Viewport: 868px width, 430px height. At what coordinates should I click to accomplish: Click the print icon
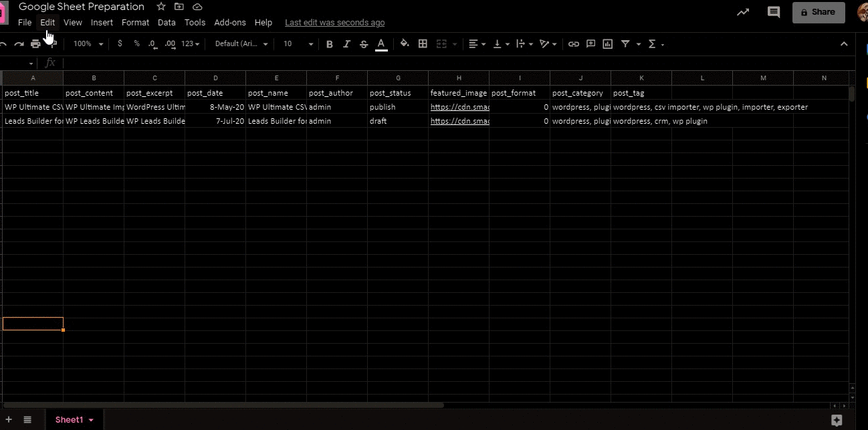tap(35, 44)
